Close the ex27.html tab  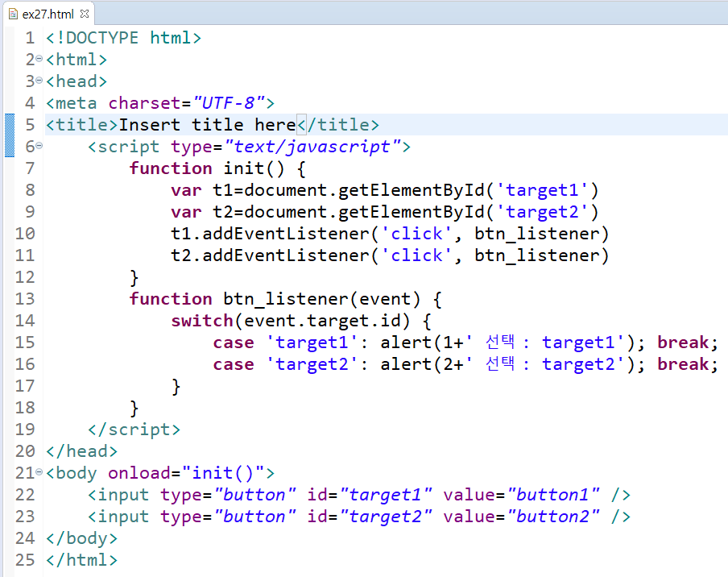(x=85, y=14)
